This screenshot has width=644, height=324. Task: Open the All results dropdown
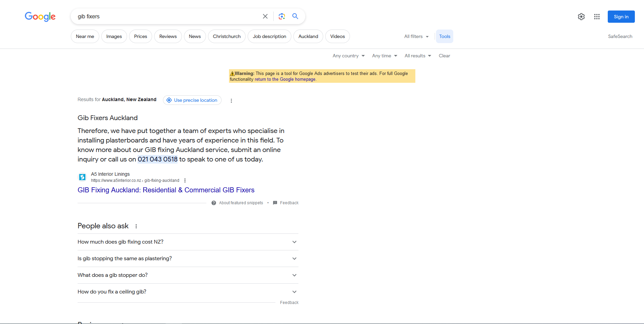418,56
